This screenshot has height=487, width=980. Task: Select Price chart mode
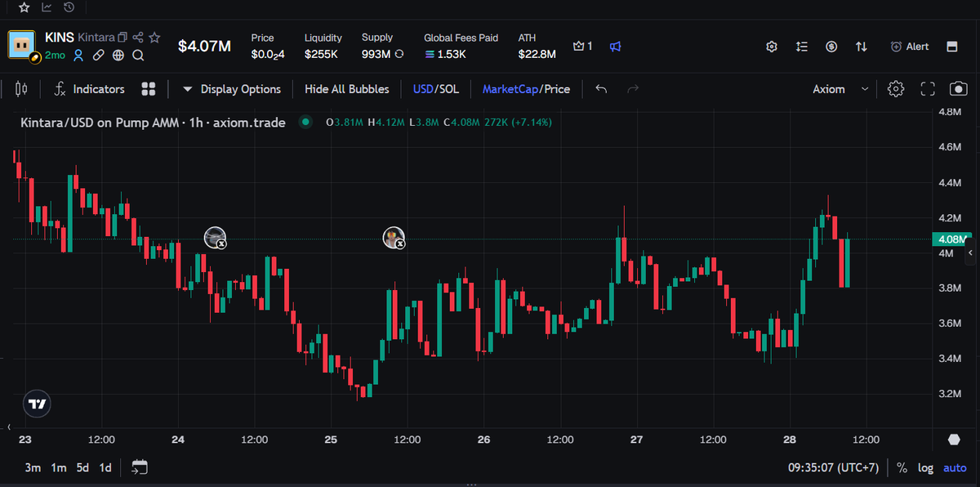[556, 89]
